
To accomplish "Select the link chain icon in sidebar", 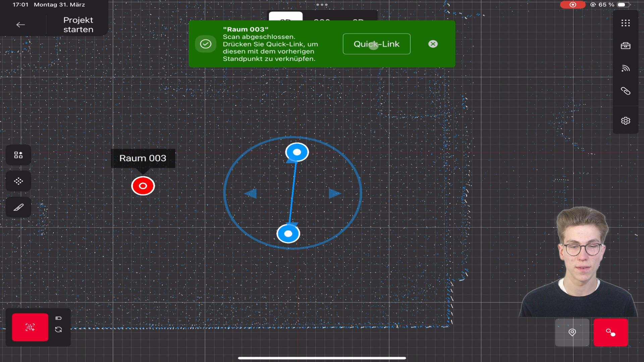I will (x=626, y=91).
